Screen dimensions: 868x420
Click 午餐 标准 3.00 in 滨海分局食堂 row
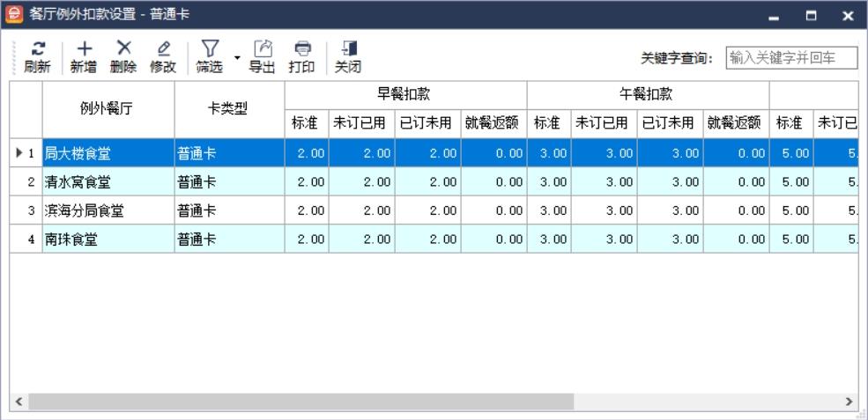549,210
